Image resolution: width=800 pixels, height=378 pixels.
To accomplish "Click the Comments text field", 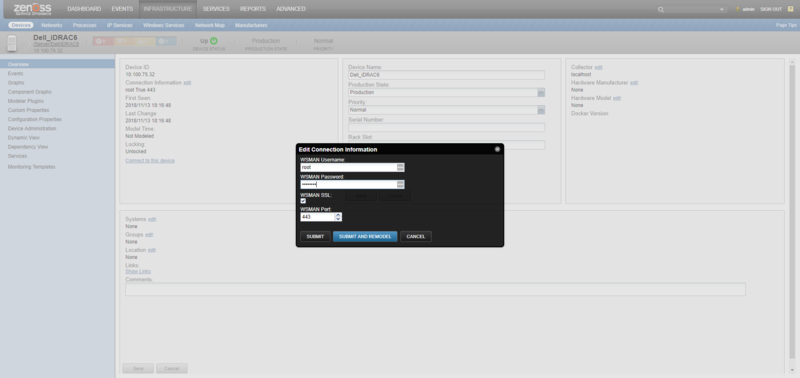I will [435, 289].
